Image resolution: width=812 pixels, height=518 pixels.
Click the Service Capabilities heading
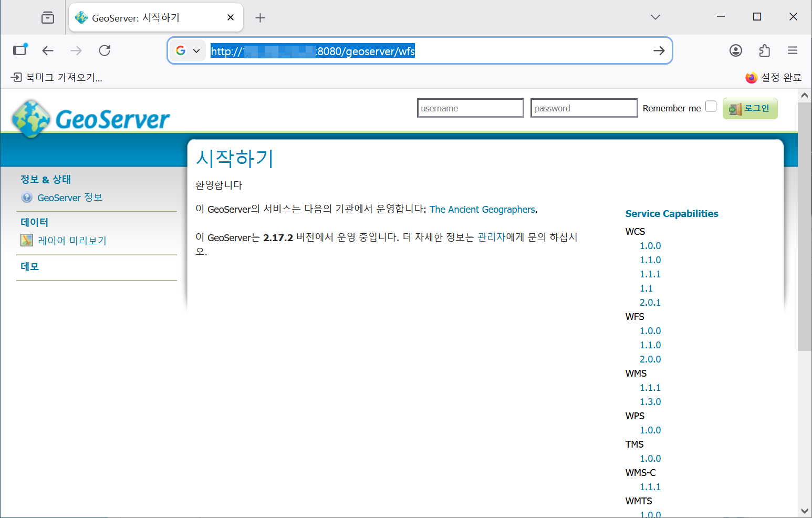(x=672, y=214)
